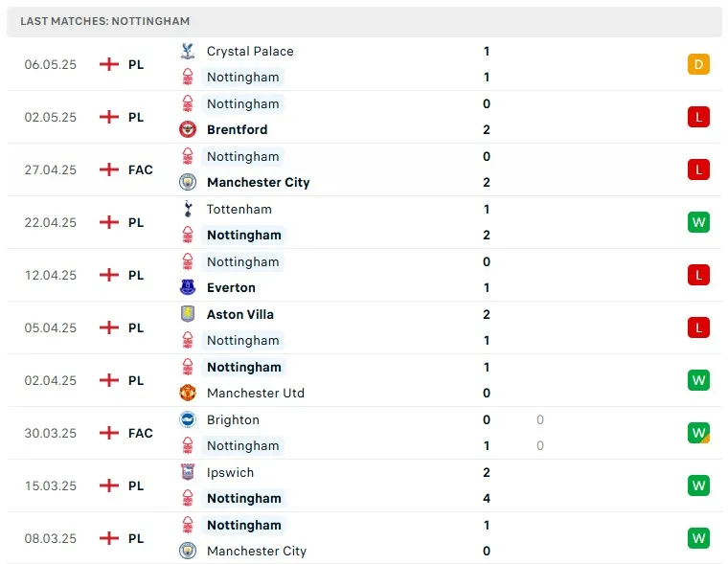Open Manchester City team link dated 27.04.25
Viewport: 728px width, 564px height.
258,182
